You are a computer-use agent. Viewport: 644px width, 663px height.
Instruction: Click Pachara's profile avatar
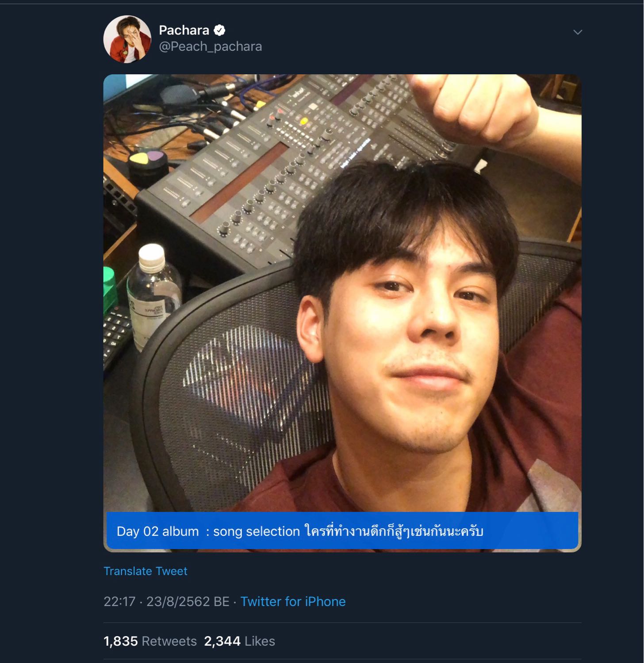127,39
